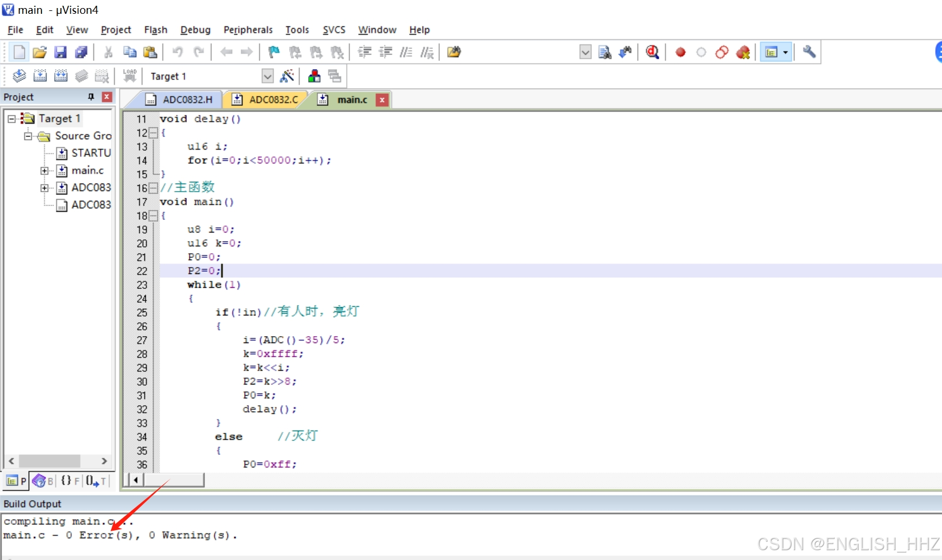Paste clipboard with the paste icon
This screenshot has width=942, height=560.
[x=150, y=52]
